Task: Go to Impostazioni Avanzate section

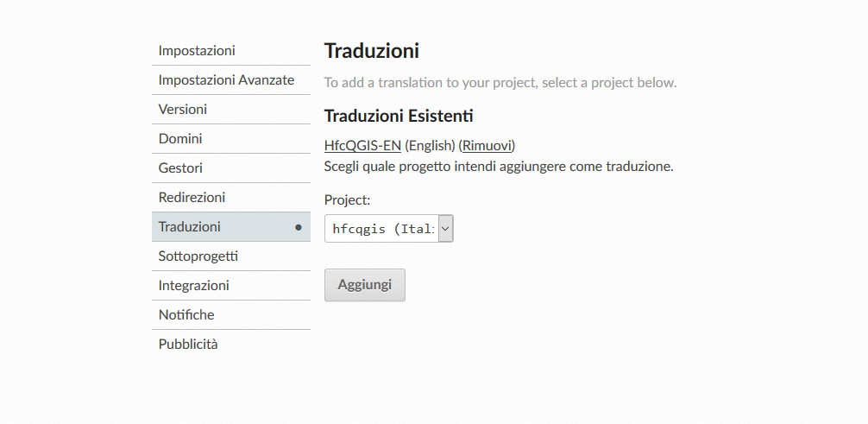Action: (226, 80)
